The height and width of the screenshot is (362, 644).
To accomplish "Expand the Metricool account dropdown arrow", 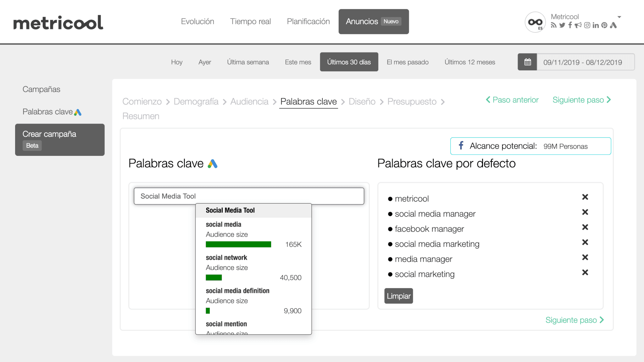I will 619,17.
